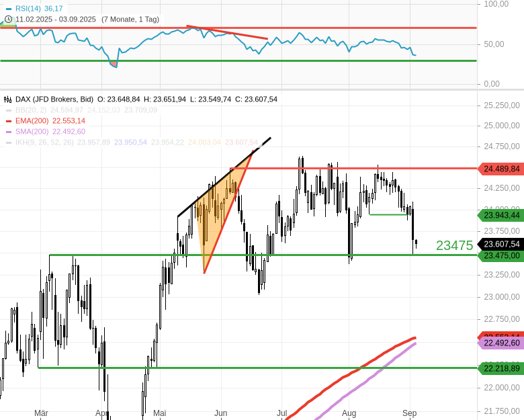Toggle the IKH(9, 26, 52, 26) legend
The width and height of the screenshot is (524, 420).
pyautogui.click(x=44, y=142)
